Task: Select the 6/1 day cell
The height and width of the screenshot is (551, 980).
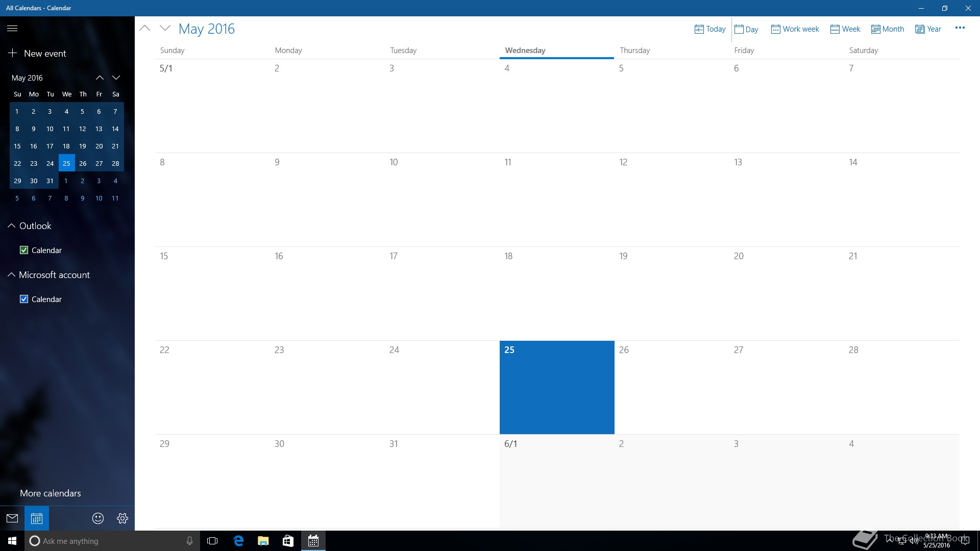Action: click(x=557, y=481)
